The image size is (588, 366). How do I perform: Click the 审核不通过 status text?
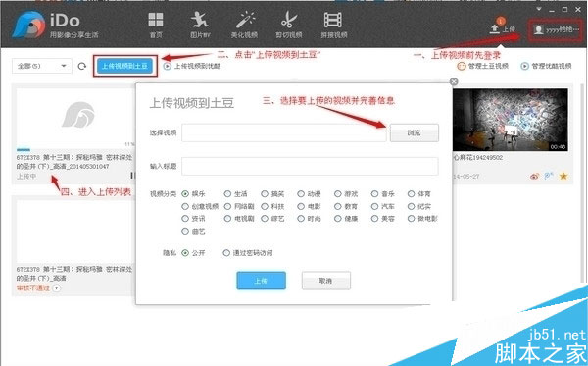click(x=33, y=288)
